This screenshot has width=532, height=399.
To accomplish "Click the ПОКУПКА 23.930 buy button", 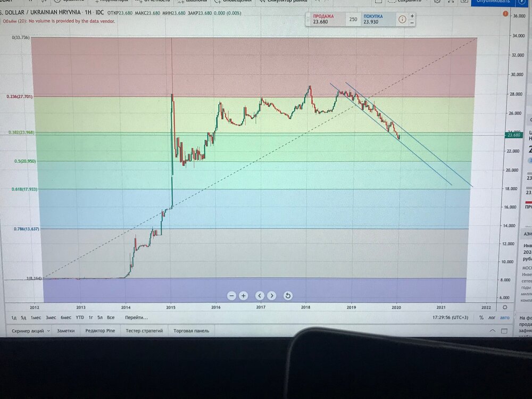I will (378, 19).
